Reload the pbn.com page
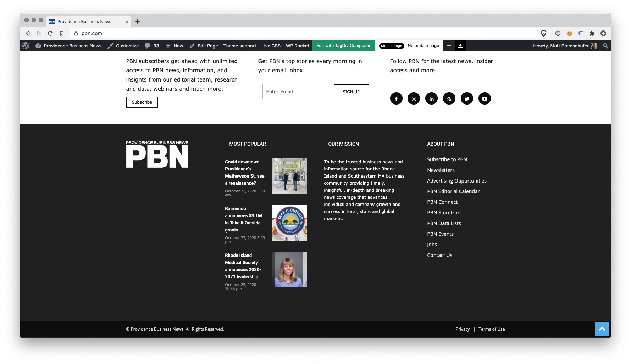The width and height of the screenshot is (631, 364). tap(50, 33)
